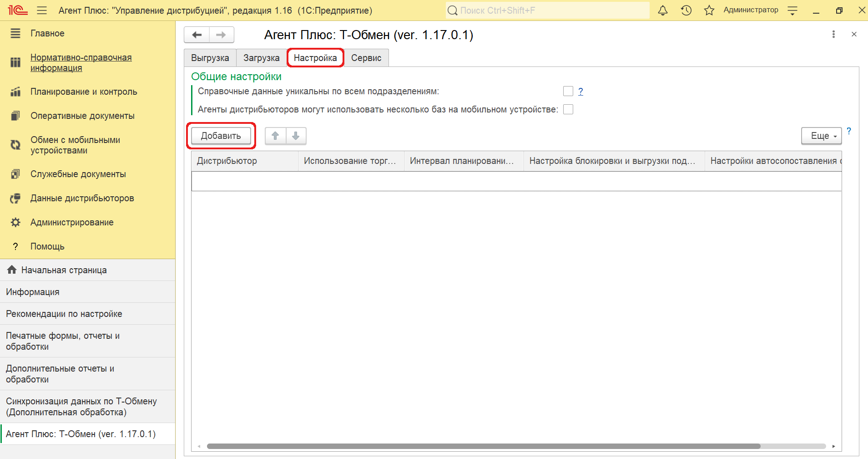Open the hamburger functions menu in title bar
Image resolution: width=868 pixels, height=459 pixels.
click(x=42, y=10)
